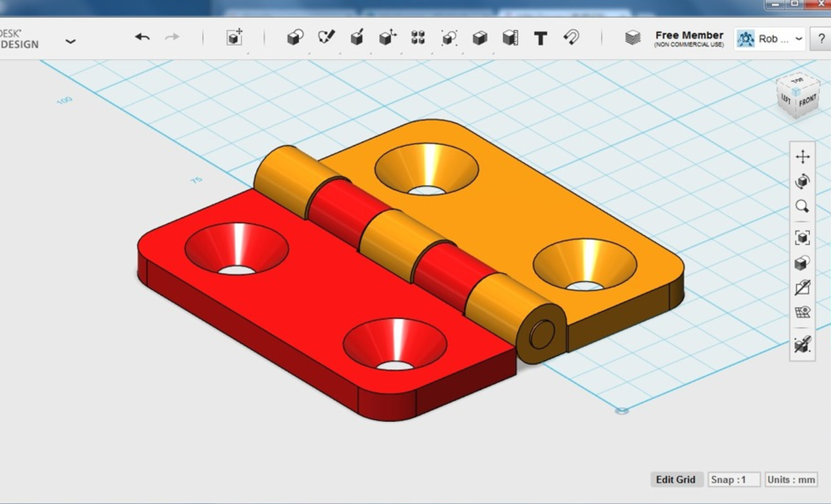
Task: Toggle grid visibility in navigation bar
Action: pyautogui.click(x=803, y=312)
